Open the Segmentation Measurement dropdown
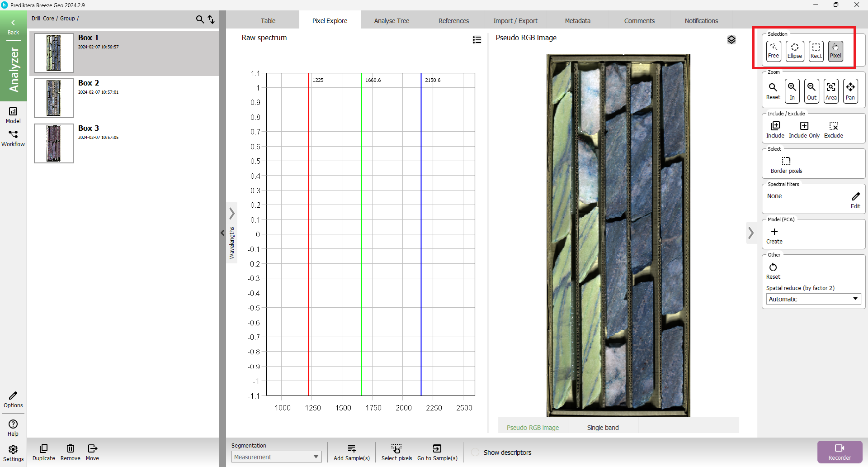Viewport: 868px width, 467px height. point(276,457)
